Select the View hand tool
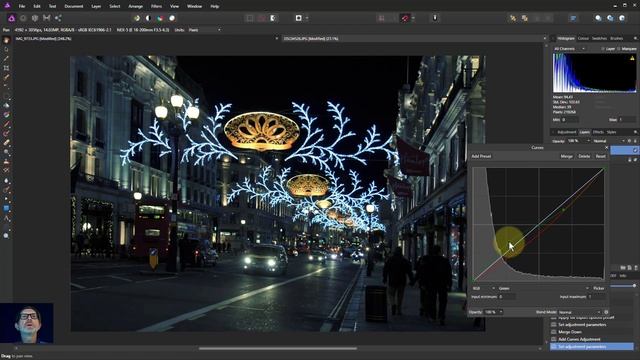 click(x=6, y=40)
